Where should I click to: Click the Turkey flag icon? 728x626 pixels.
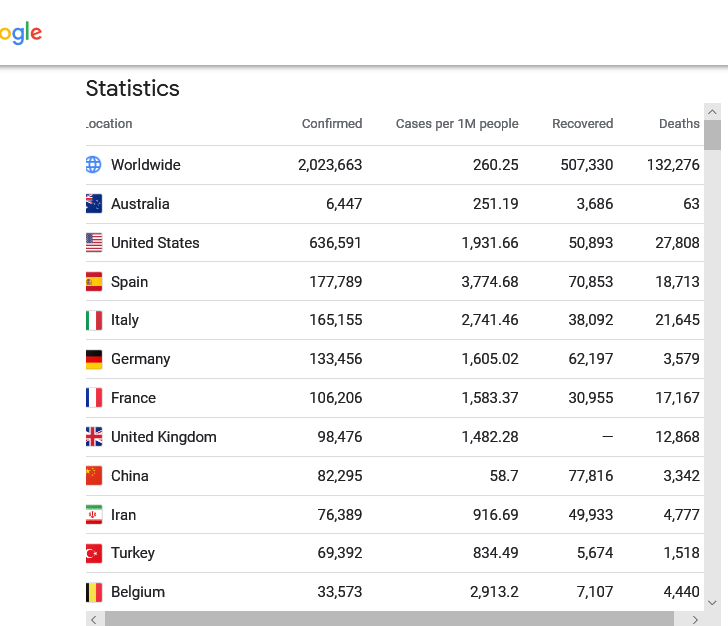tap(94, 553)
